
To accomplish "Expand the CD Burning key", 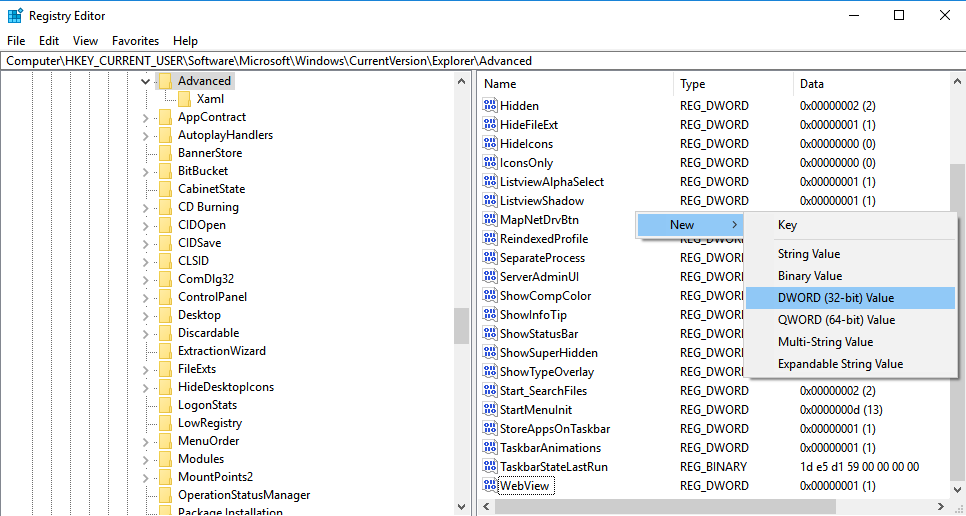I will pos(145,208).
